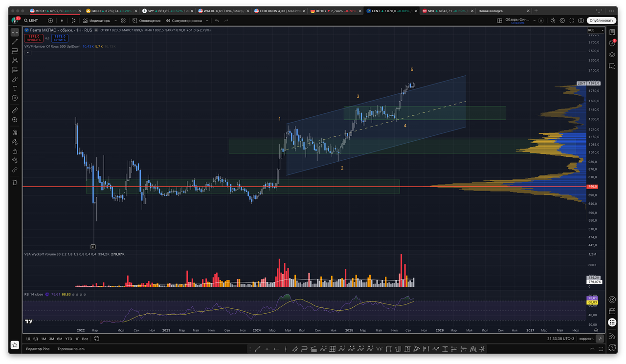Select the text annotation tool

[15, 88]
